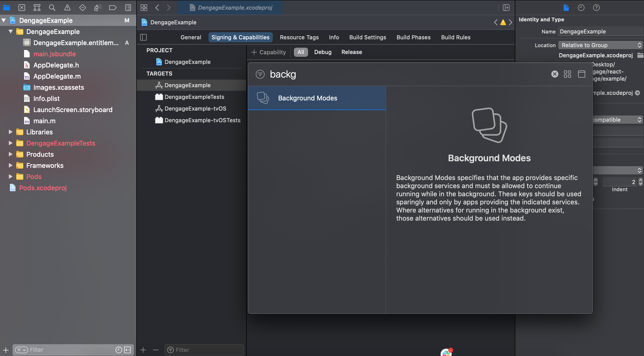The image size is (644, 356).
Task: Go back in editor history
Action: (x=157, y=8)
